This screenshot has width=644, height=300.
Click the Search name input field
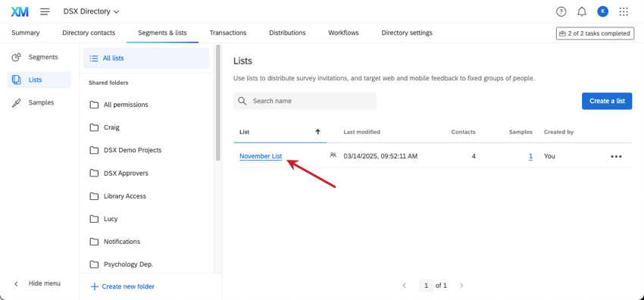tap(305, 101)
